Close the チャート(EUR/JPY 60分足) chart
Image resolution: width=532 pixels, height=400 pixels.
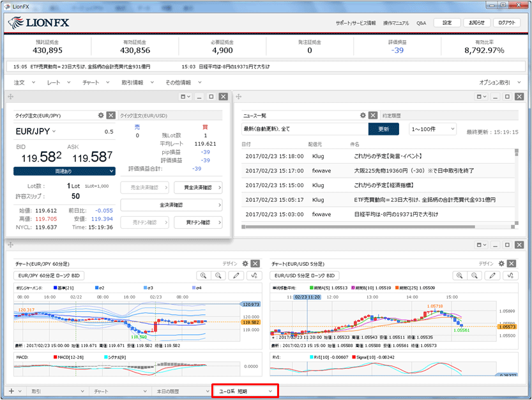click(x=255, y=263)
